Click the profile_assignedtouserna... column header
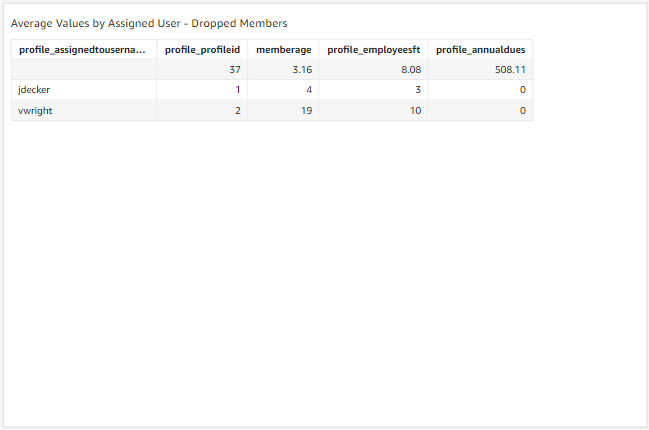The height and width of the screenshot is (430, 649). 84,50
